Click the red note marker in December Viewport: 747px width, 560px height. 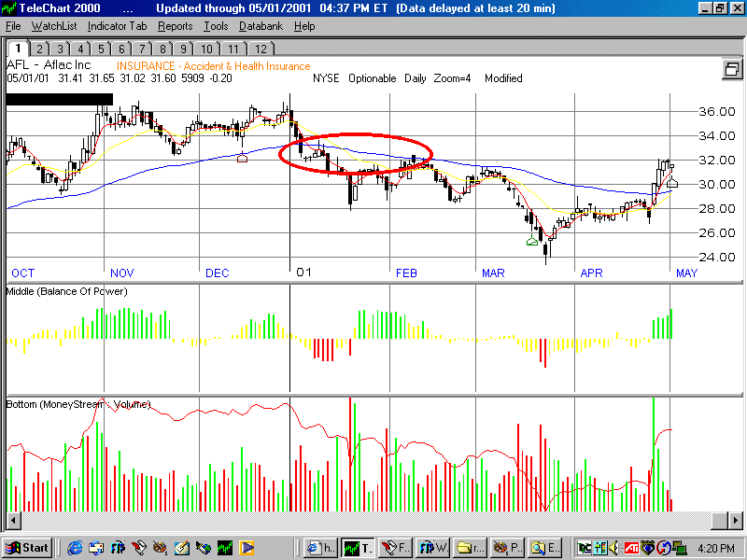242,158
